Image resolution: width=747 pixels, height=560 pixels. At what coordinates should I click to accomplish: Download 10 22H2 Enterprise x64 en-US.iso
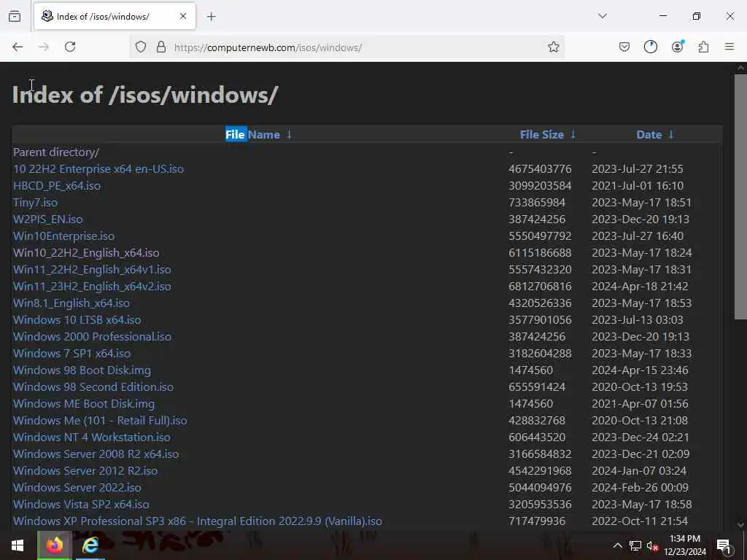tap(98, 169)
